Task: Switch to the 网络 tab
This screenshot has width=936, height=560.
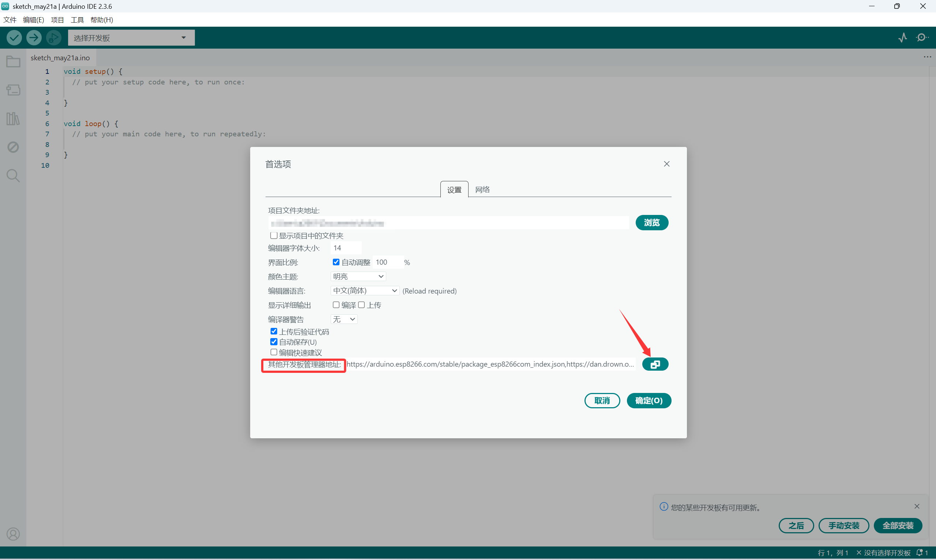Action: pos(482,189)
